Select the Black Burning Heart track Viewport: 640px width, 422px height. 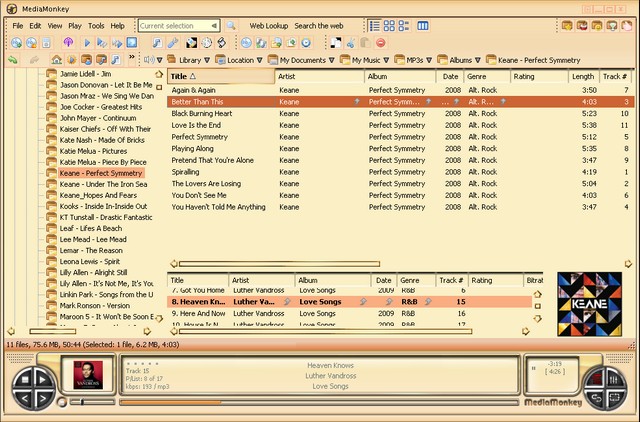click(x=400, y=113)
